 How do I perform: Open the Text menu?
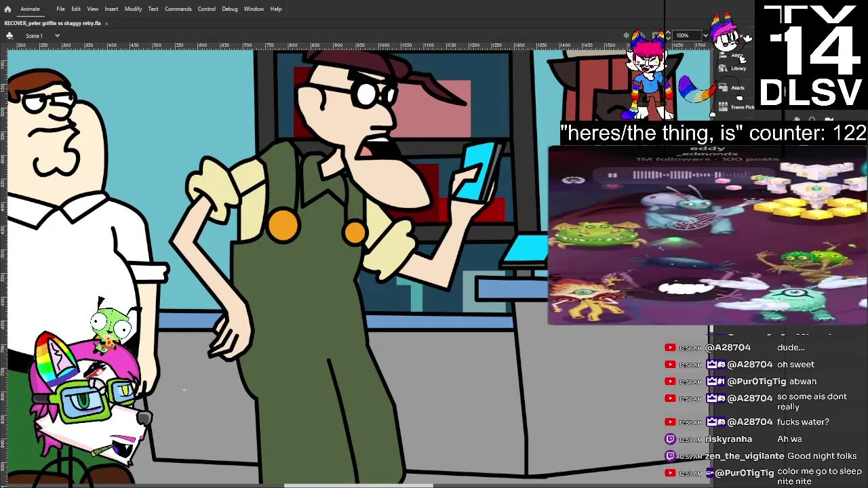coord(153,9)
